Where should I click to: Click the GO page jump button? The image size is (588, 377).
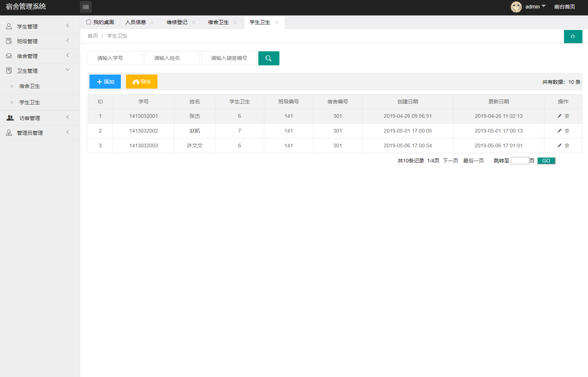[x=546, y=161]
